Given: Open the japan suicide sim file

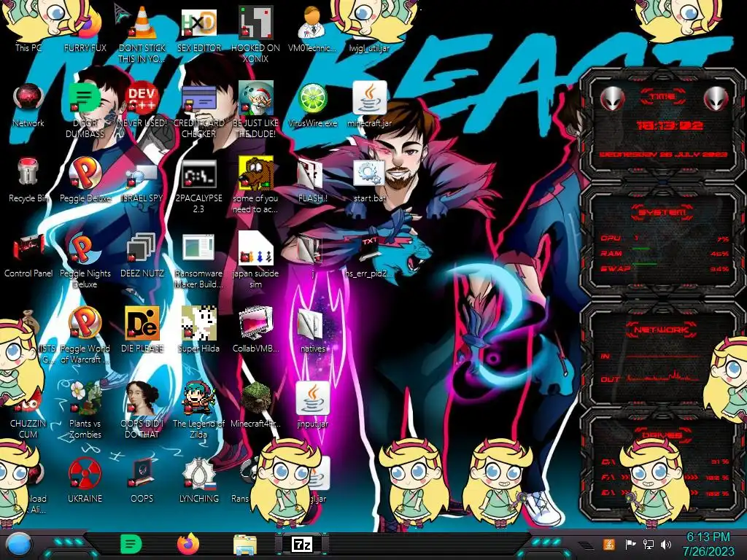Looking at the screenshot, I should (256, 248).
